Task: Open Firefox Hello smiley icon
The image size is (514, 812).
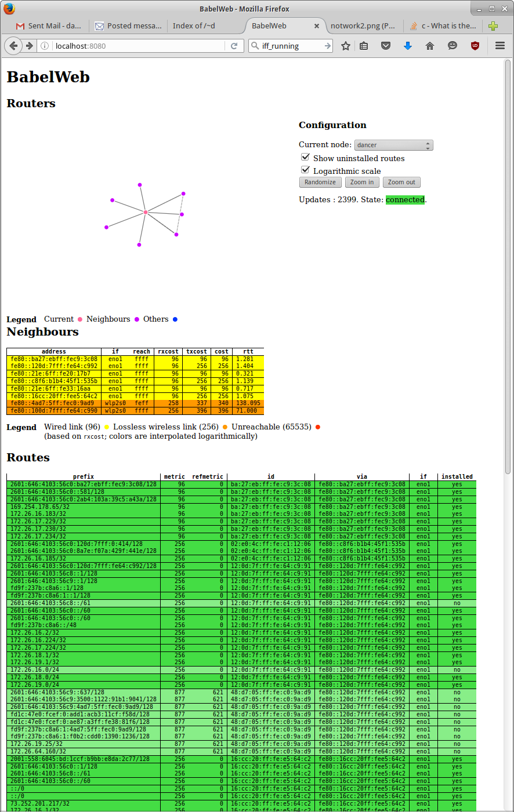Action: (453, 46)
